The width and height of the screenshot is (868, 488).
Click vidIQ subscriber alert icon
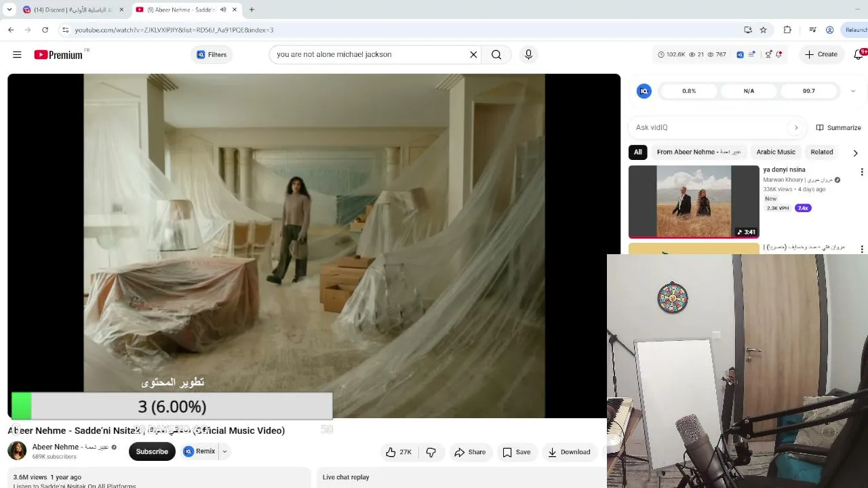(768, 54)
